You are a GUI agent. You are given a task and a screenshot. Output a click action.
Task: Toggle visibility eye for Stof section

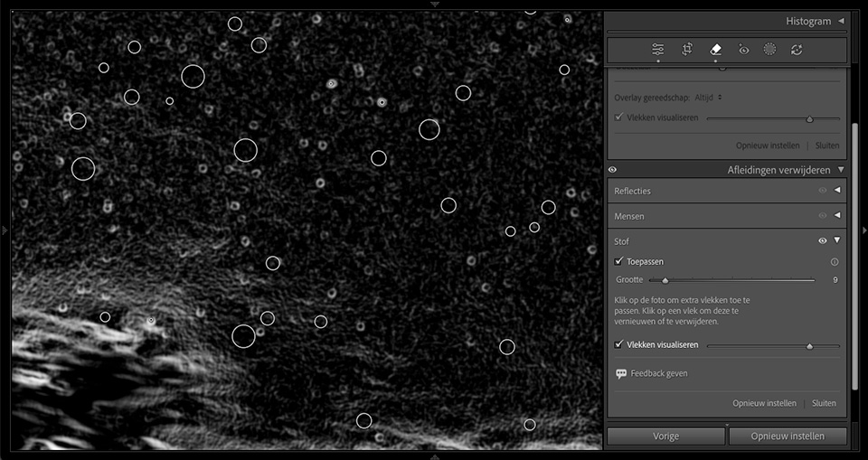point(822,241)
